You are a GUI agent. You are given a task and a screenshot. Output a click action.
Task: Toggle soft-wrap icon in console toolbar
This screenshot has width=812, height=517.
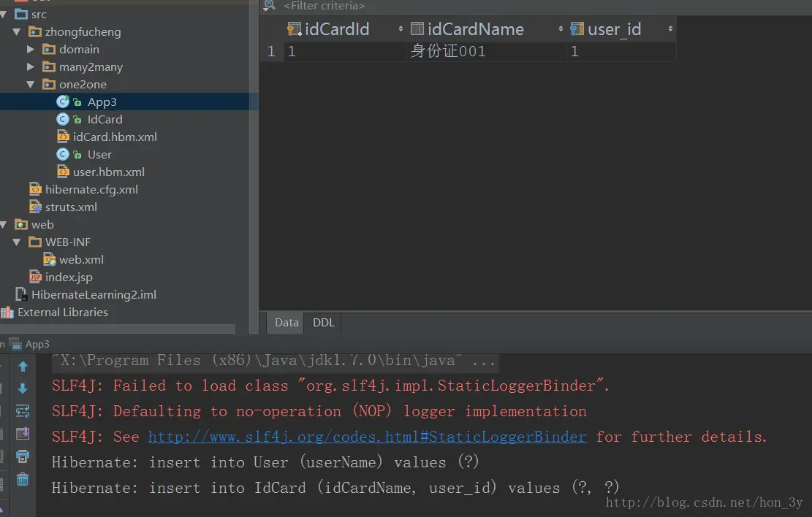click(23, 411)
